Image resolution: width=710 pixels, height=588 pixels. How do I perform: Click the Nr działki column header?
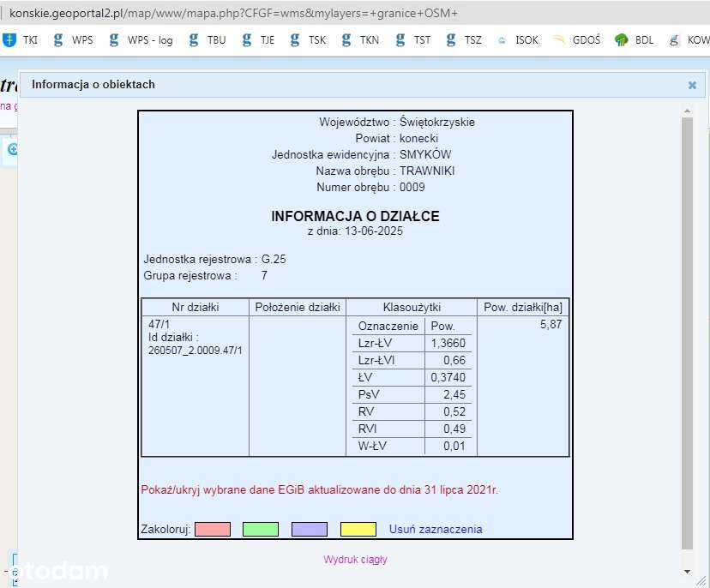pos(196,308)
